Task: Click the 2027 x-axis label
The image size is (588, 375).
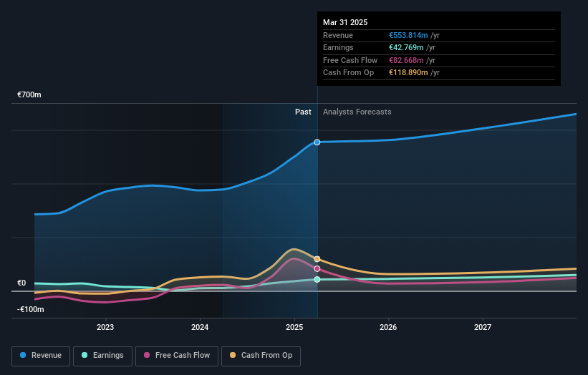Action: (x=483, y=328)
